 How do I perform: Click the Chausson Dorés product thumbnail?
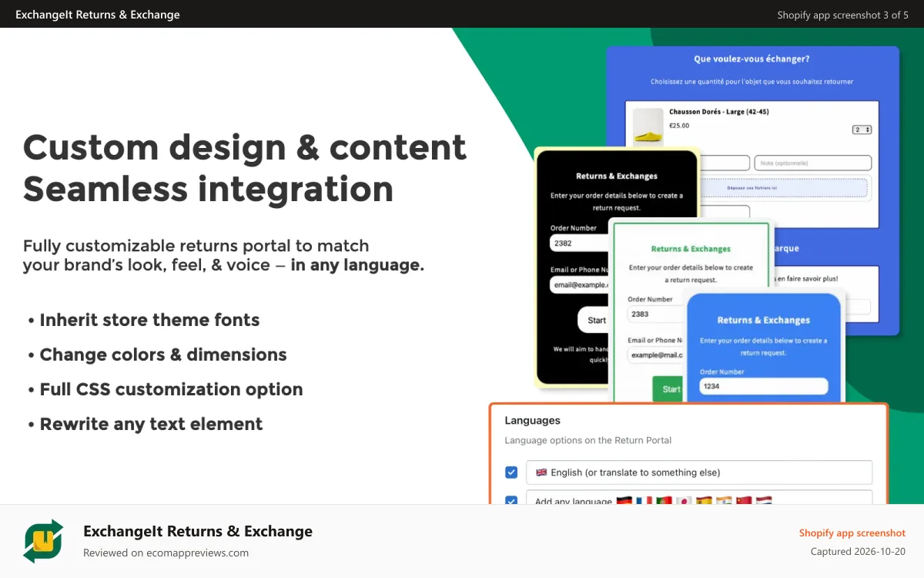click(x=648, y=127)
